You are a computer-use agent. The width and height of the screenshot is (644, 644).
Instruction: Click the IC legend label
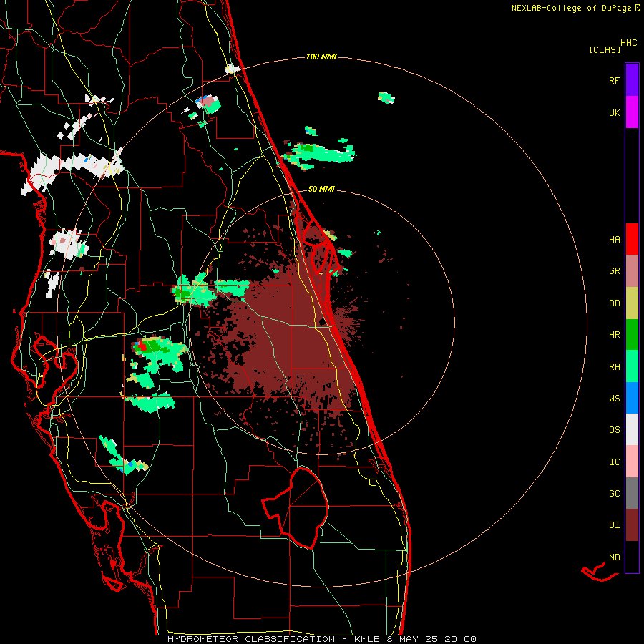tap(614, 462)
